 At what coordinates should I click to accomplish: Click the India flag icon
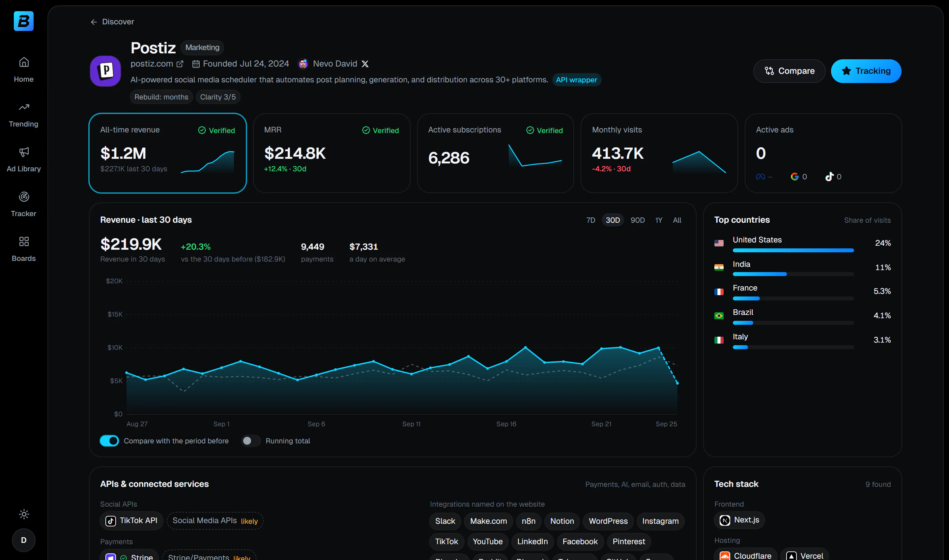pos(719,267)
